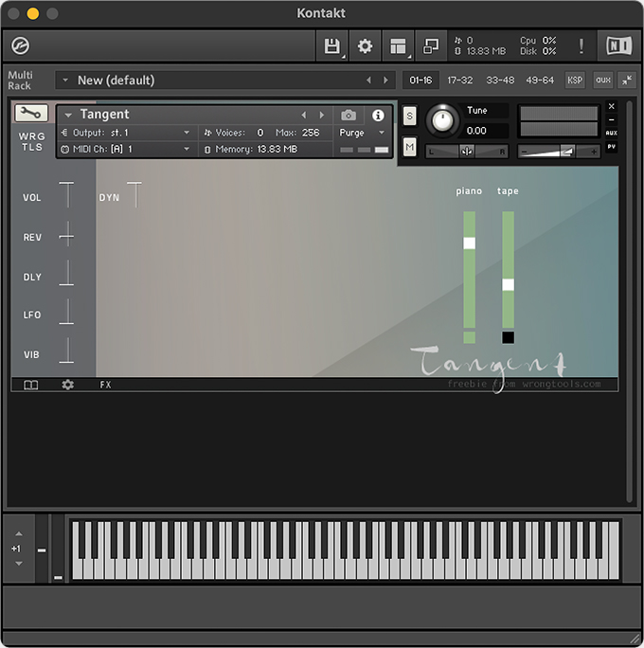Switch to the 33-48 rack page

(500, 81)
